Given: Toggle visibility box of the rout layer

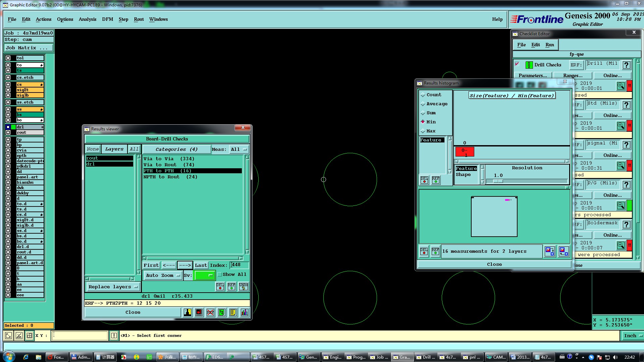Looking at the screenshot, I should click(8, 132).
